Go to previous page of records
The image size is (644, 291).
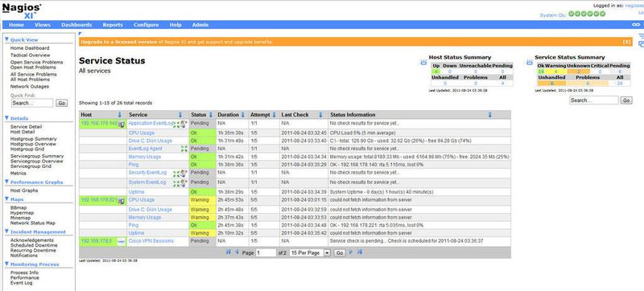tap(237, 252)
